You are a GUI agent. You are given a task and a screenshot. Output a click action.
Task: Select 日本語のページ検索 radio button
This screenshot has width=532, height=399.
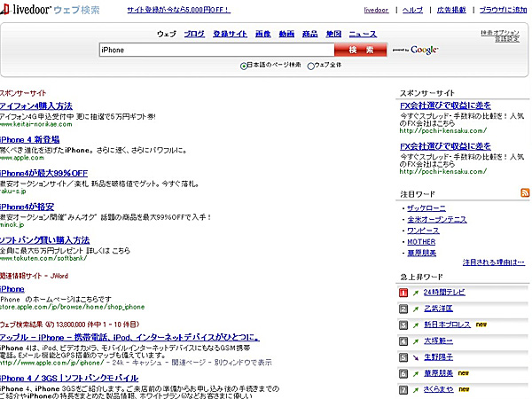pyautogui.click(x=243, y=66)
